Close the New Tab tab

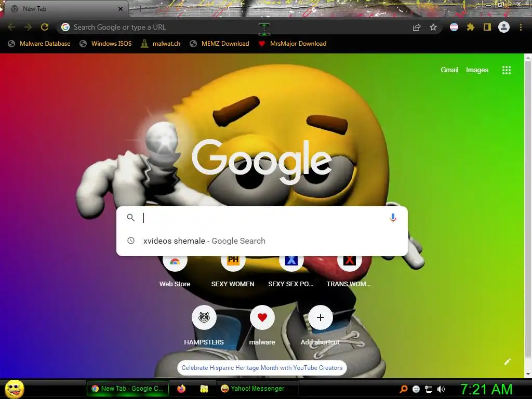click(x=121, y=9)
